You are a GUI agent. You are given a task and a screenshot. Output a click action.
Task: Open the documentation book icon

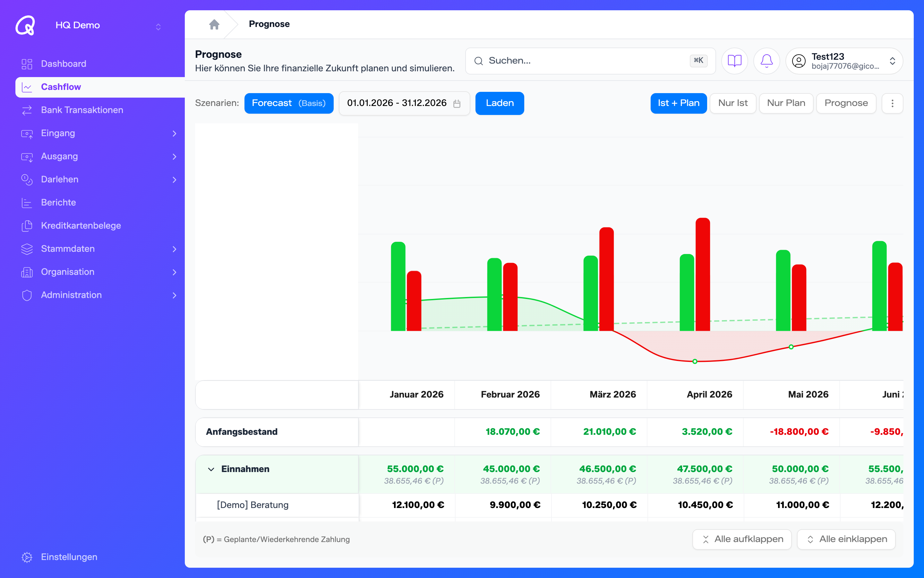734,61
